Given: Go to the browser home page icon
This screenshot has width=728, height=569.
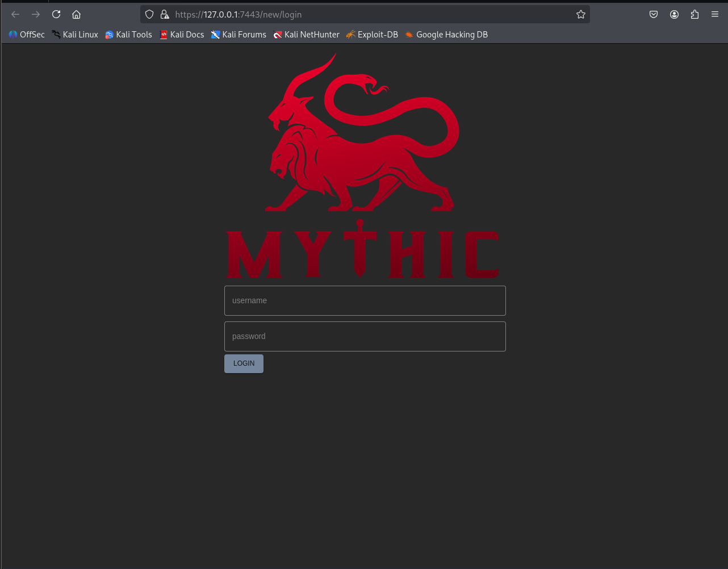Looking at the screenshot, I should tap(77, 14).
